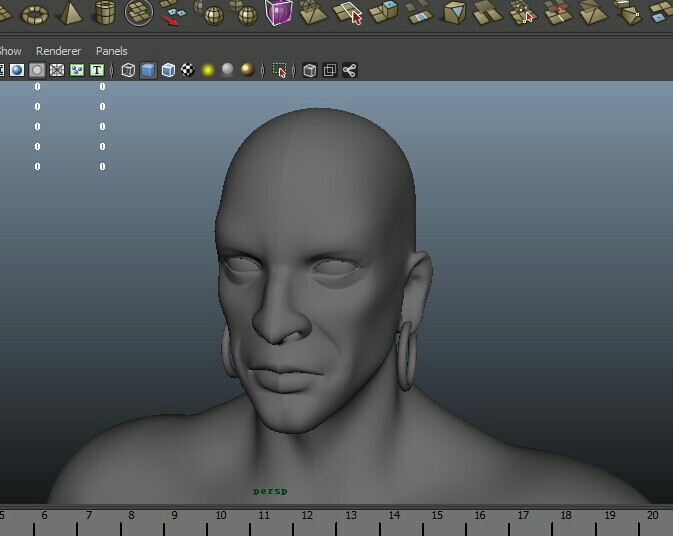Screen dimensions: 673x536
Task: Enable use all lights yellow bulb
Action: coord(208,70)
